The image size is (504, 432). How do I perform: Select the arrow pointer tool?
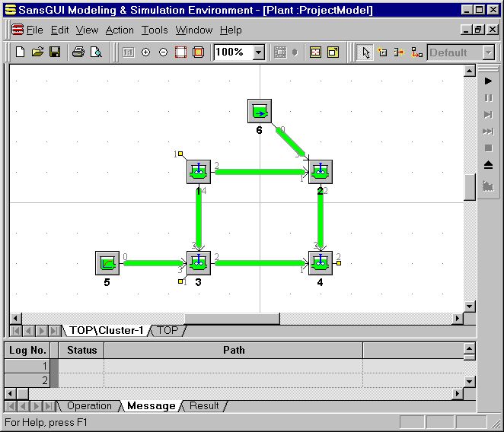[x=365, y=52]
